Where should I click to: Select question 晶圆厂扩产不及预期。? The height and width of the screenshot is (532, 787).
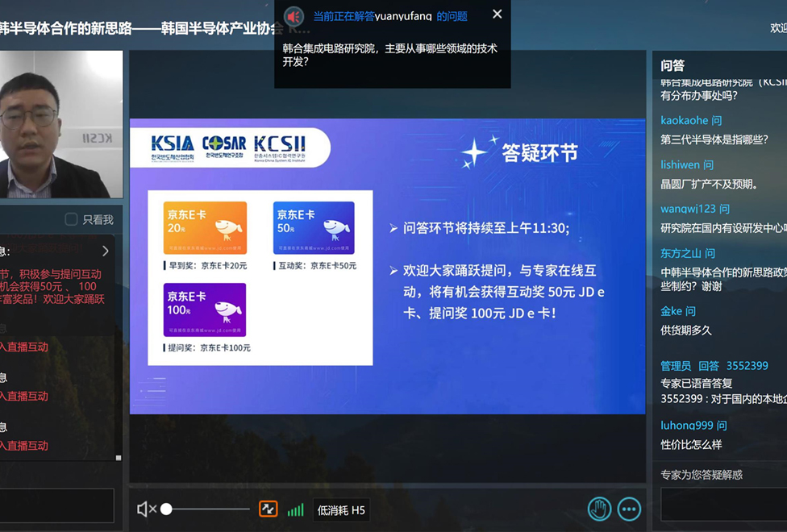tap(709, 185)
